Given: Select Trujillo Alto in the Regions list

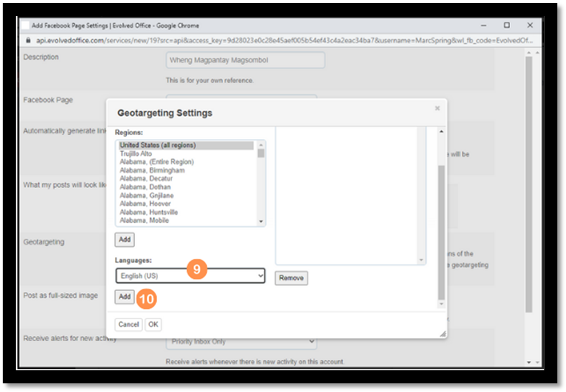Looking at the screenshot, I should coord(186,154).
